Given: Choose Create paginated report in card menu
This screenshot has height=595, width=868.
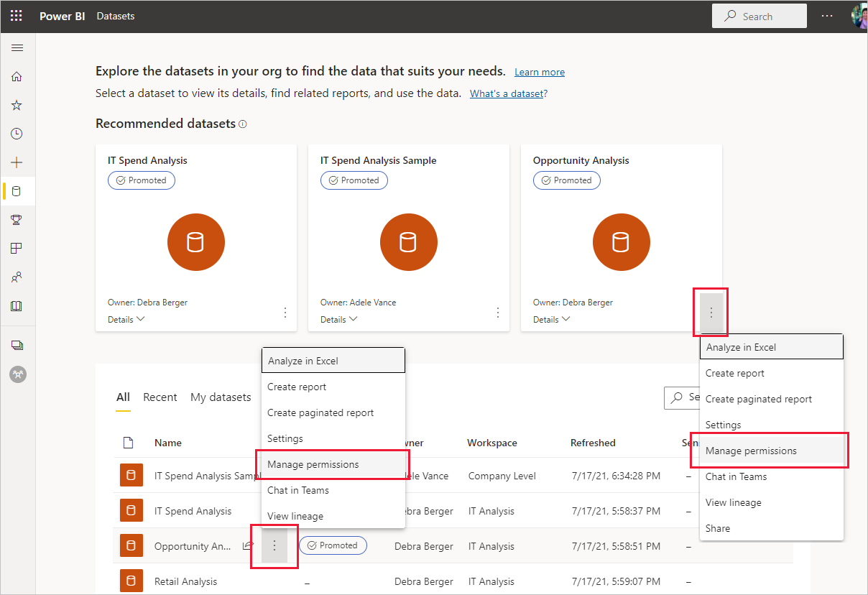Looking at the screenshot, I should pos(772,399).
